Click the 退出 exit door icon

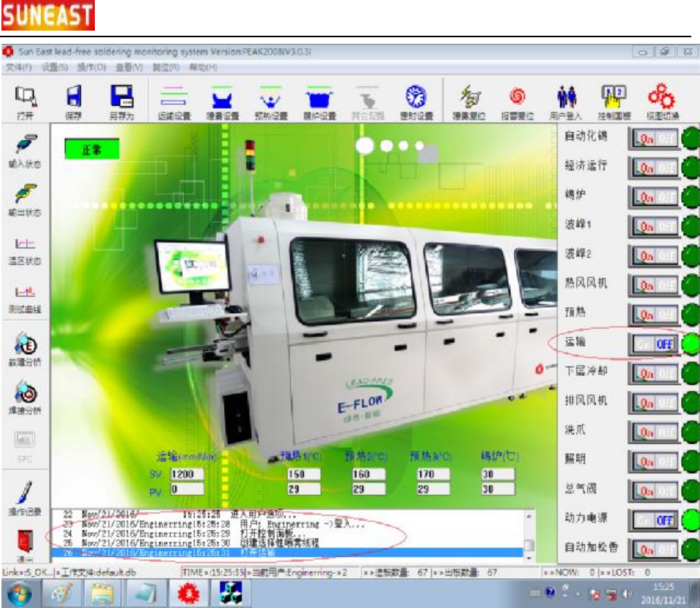pyautogui.click(x=25, y=544)
